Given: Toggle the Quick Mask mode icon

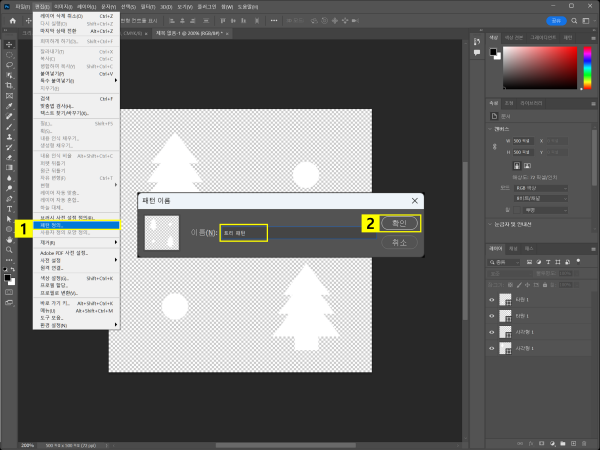Looking at the screenshot, I should pyautogui.click(x=9, y=292).
